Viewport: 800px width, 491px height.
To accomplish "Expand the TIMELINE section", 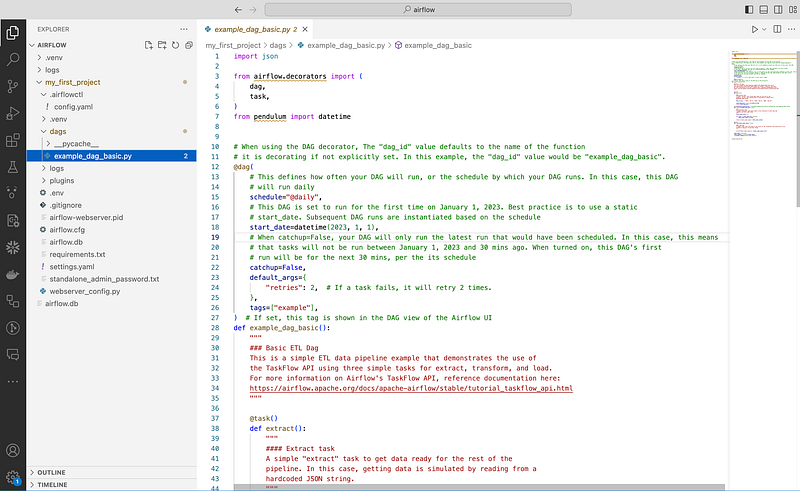I will click(112, 484).
